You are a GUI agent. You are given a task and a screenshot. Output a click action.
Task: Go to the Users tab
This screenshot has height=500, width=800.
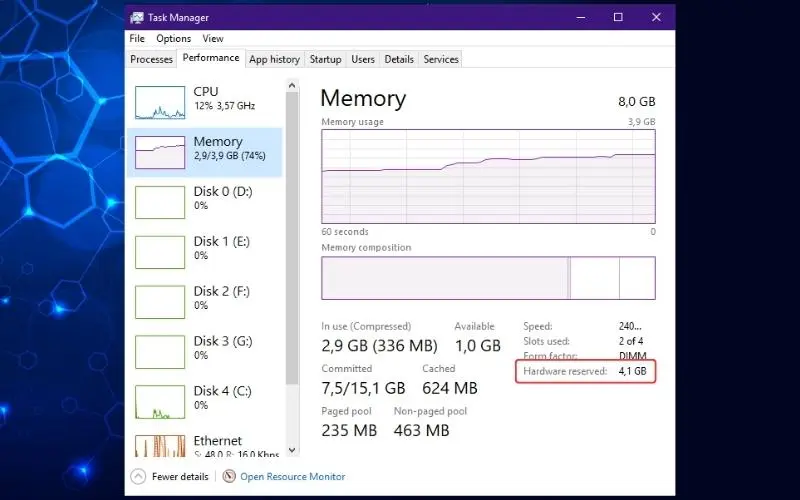click(x=363, y=59)
